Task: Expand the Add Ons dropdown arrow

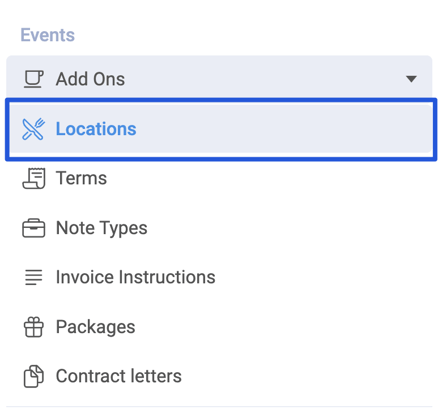Action: [411, 79]
